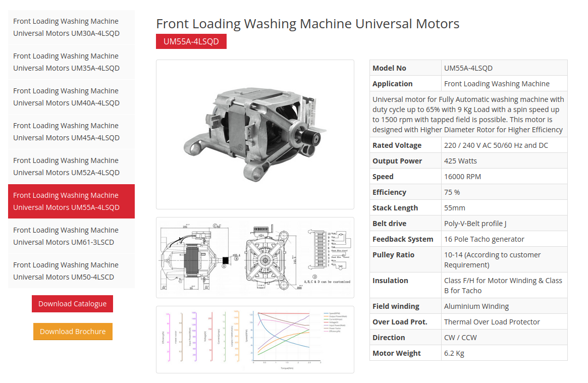Viewport: 588px width, 383px height.
Task: Select the '6.2 Kg' motor weight value
Action: tap(454, 353)
